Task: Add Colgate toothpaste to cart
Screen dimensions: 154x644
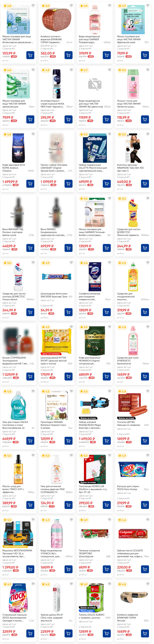Action: click(145, 569)
